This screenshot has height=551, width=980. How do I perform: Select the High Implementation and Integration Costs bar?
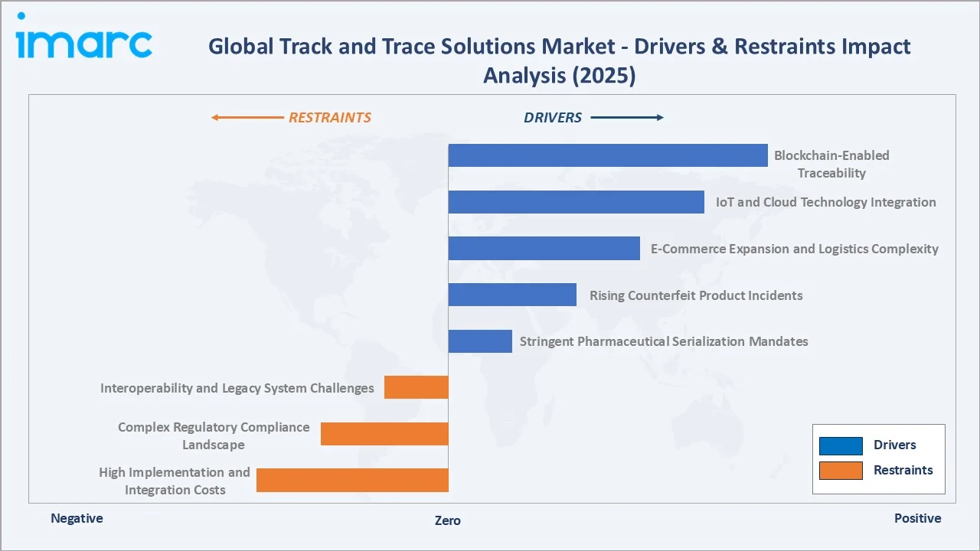(352, 480)
